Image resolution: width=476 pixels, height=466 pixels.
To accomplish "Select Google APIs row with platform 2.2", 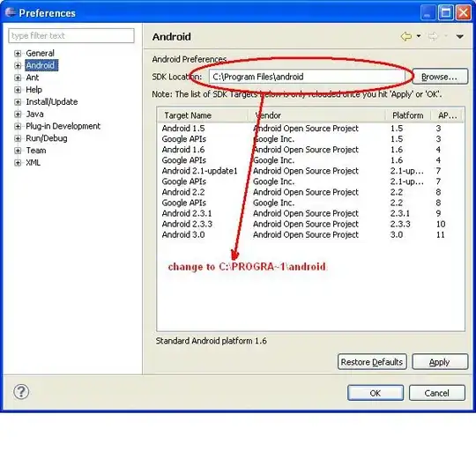I will (311, 203).
